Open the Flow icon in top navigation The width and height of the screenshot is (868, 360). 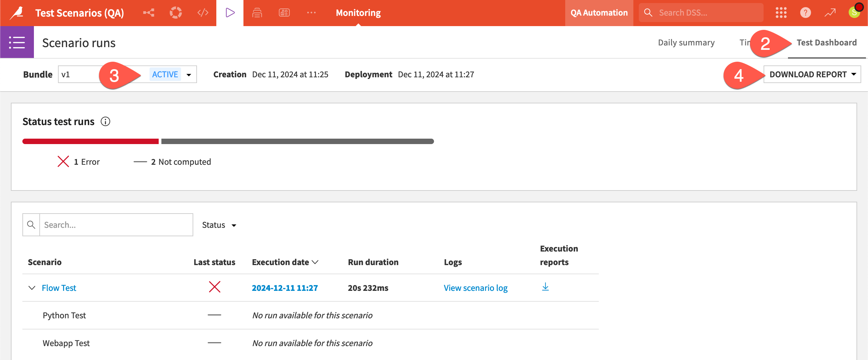tap(149, 13)
